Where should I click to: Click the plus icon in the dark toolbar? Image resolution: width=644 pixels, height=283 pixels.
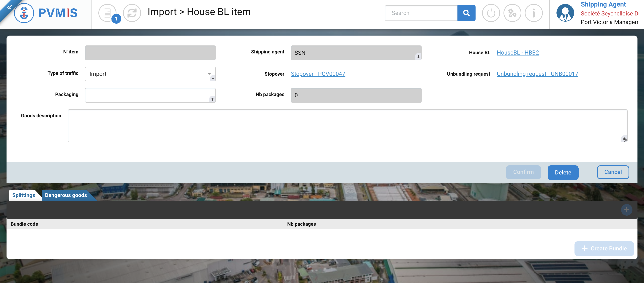point(626,210)
